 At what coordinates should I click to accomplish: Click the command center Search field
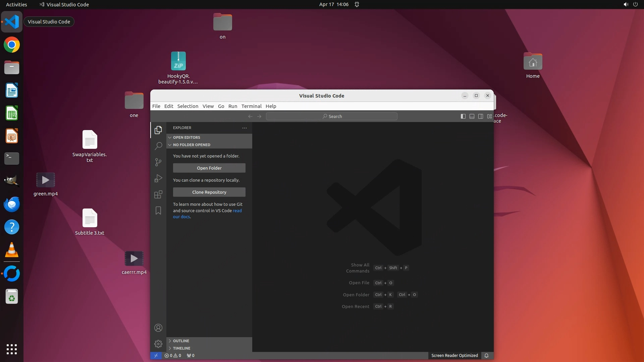331,116
